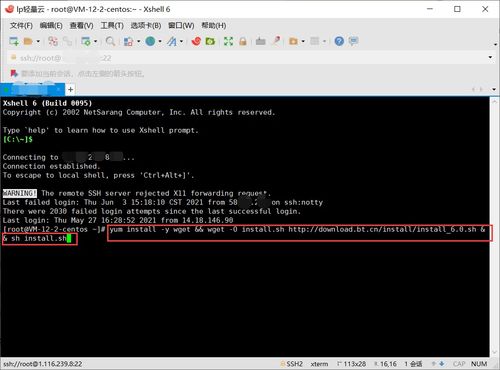Click the Find magnifier icon in toolbar

(x=110, y=41)
